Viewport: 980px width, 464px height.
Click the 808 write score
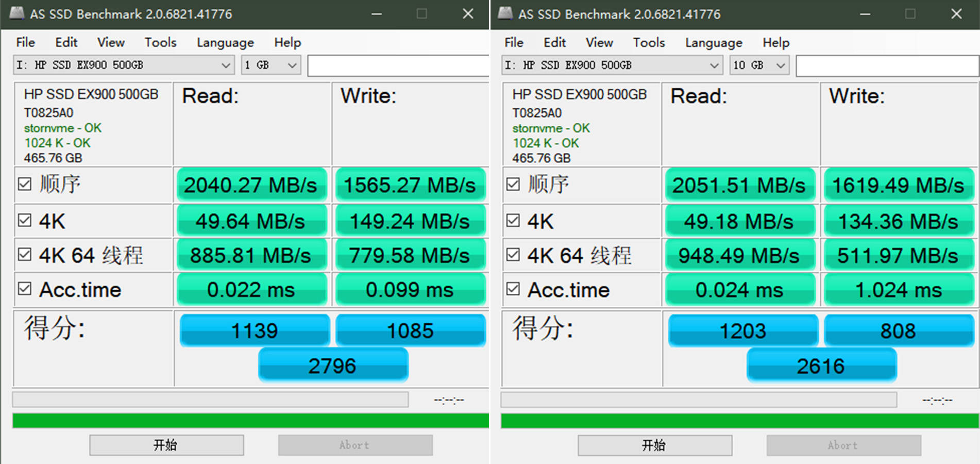click(899, 330)
